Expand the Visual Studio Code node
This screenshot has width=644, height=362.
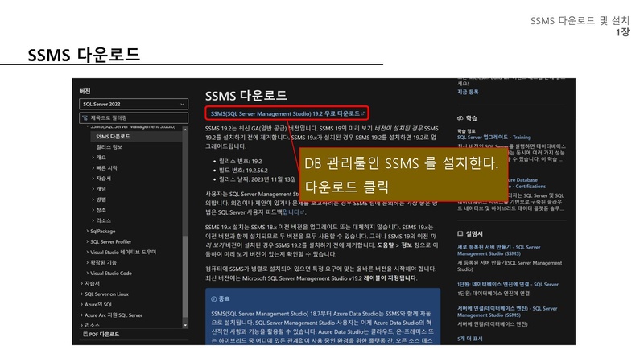tap(88, 273)
